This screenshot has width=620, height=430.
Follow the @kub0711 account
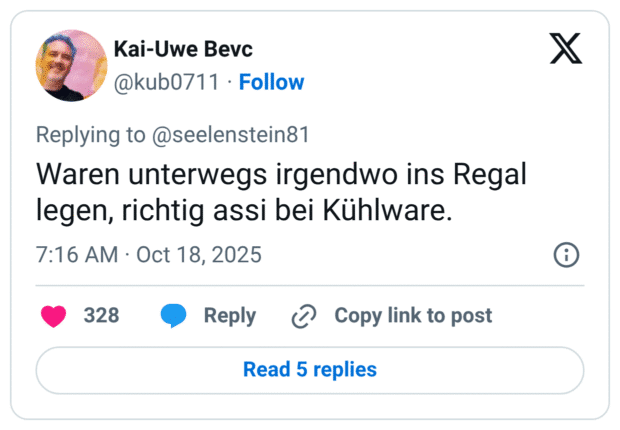point(271,82)
